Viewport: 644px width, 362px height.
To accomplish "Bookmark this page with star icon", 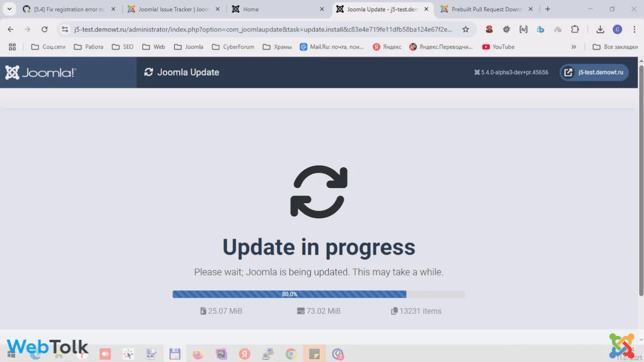I will 465,30.
